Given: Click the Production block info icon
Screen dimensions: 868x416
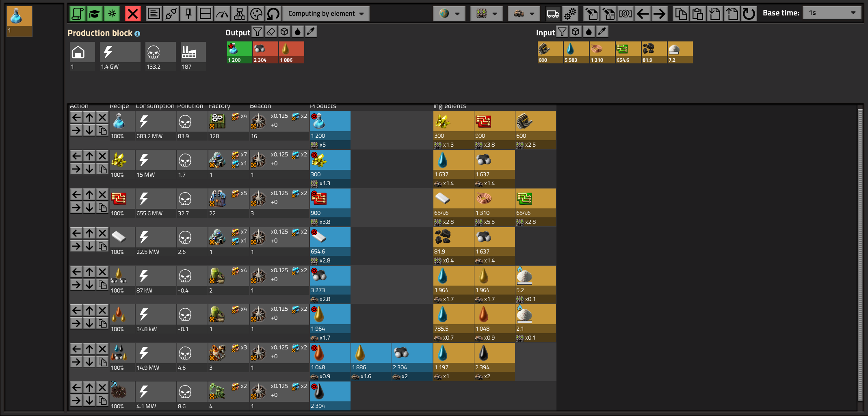Looking at the screenshot, I should click(x=137, y=34).
